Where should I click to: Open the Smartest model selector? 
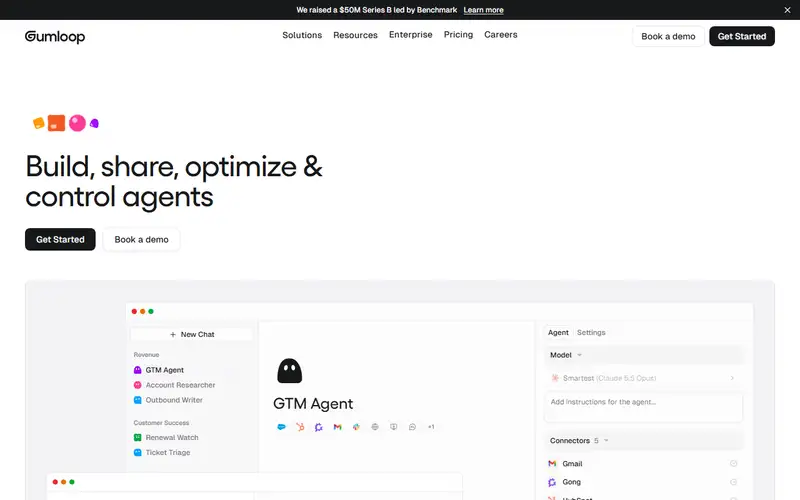click(x=643, y=378)
